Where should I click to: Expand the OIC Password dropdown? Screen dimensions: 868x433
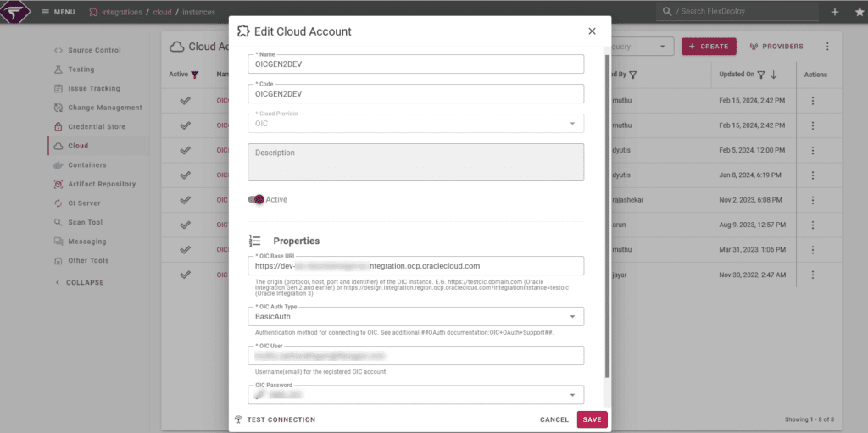click(x=572, y=395)
